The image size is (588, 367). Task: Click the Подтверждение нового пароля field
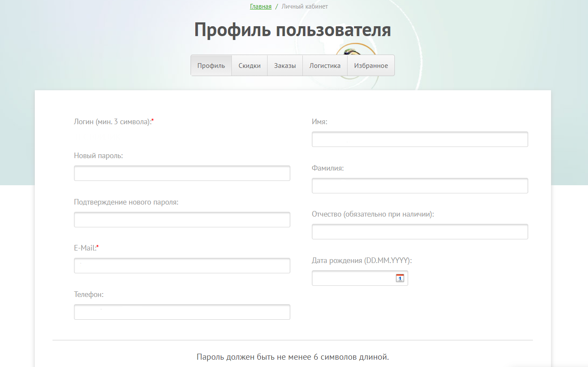(182, 220)
